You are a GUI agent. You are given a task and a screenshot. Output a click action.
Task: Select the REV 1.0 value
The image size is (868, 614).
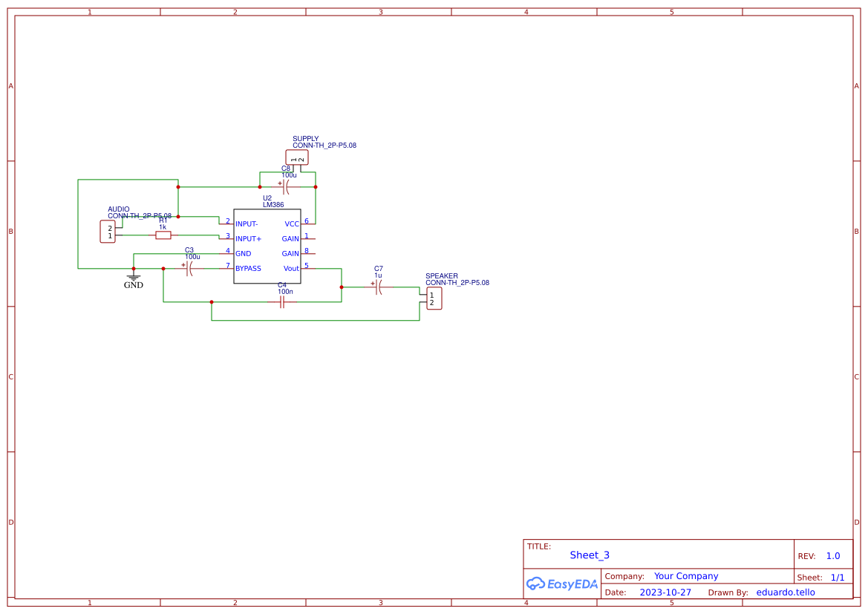[x=833, y=556]
